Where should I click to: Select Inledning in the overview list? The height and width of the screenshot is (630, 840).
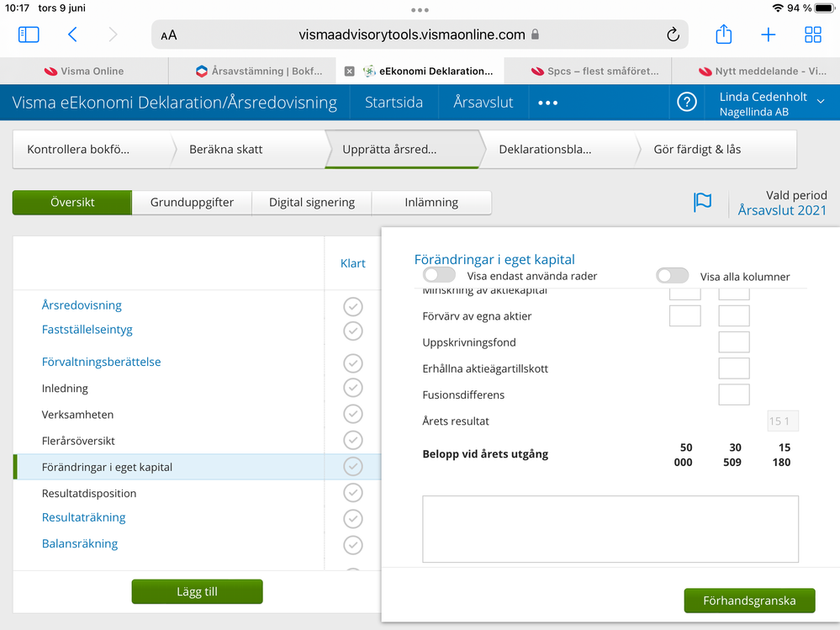point(65,389)
